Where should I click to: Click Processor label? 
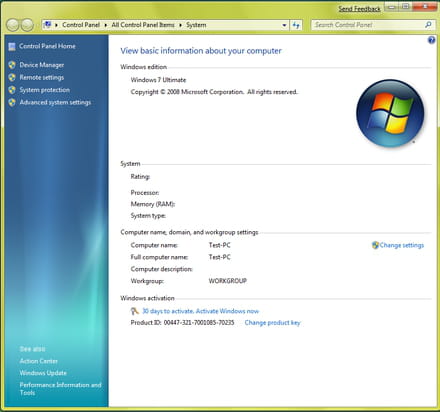click(x=145, y=193)
